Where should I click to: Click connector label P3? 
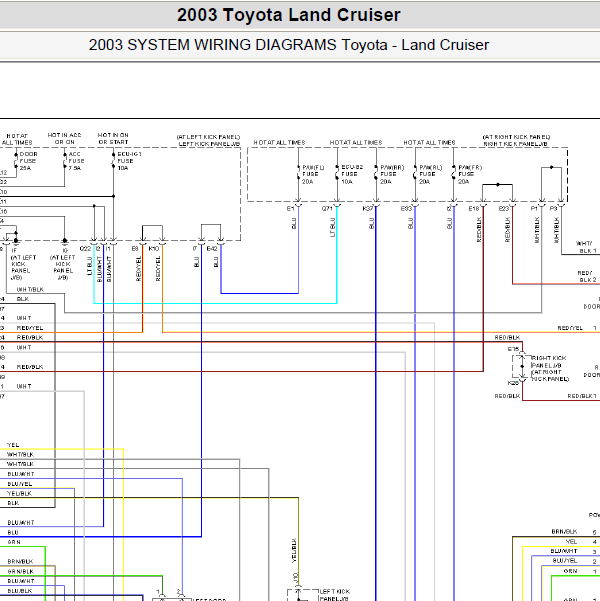[x=553, y=209]
